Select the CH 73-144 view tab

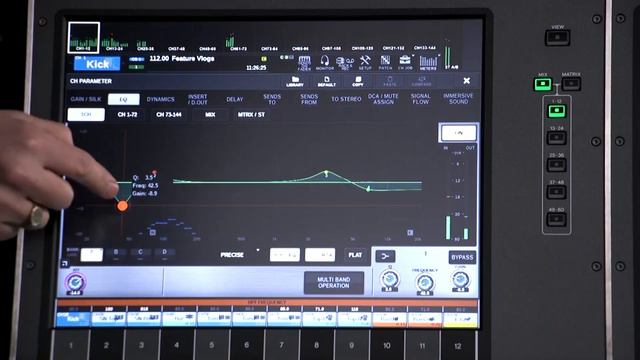(x=169, y=115)
